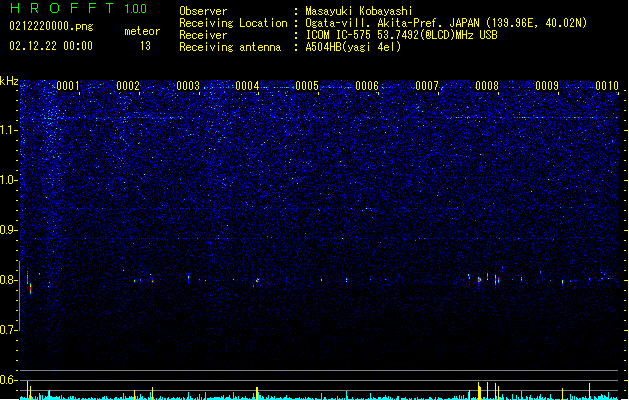The image size is (629, 400).
Task: Click time marker 0008
Action: click(487, 86)
